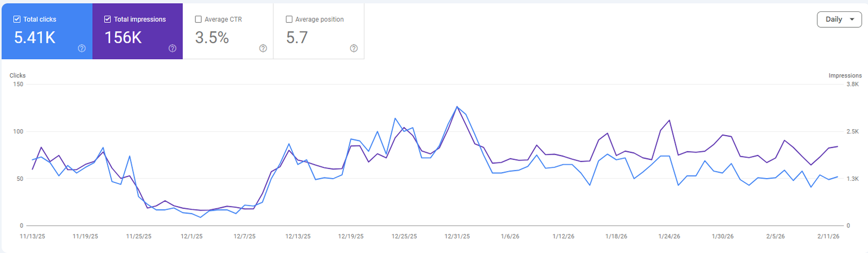
Task: Uncheck the Total impressions checkbox
Action: pos(107,19)
